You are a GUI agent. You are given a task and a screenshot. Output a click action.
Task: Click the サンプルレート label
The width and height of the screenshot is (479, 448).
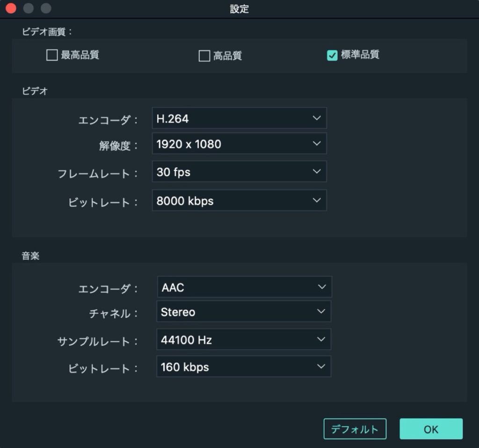[x=98, y=341]
